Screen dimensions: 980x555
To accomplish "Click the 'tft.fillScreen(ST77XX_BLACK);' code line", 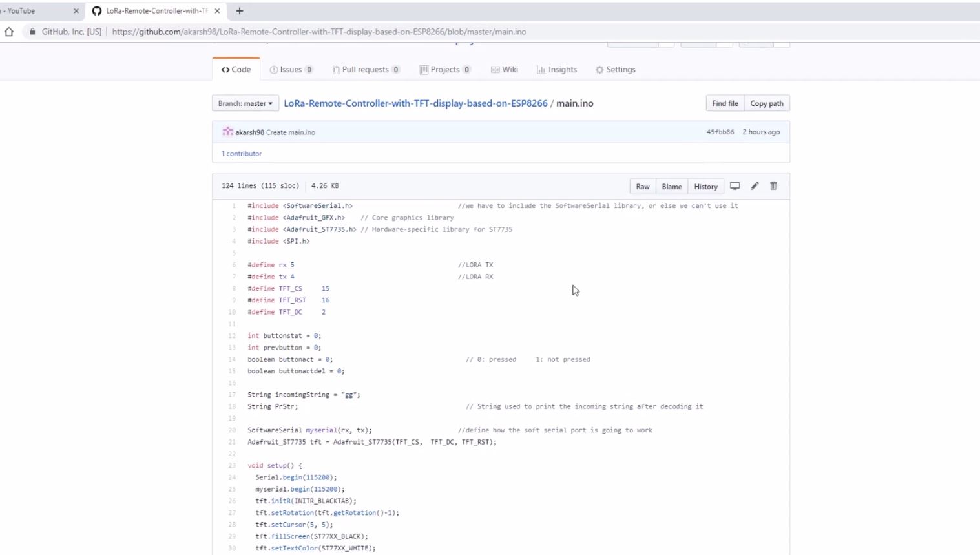I will 311,536.
